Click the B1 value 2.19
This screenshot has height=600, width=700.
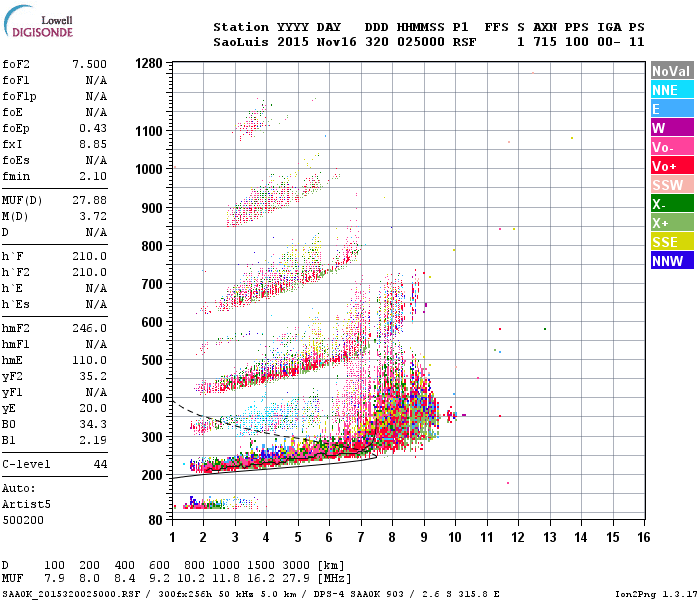[x=93, y=440]
